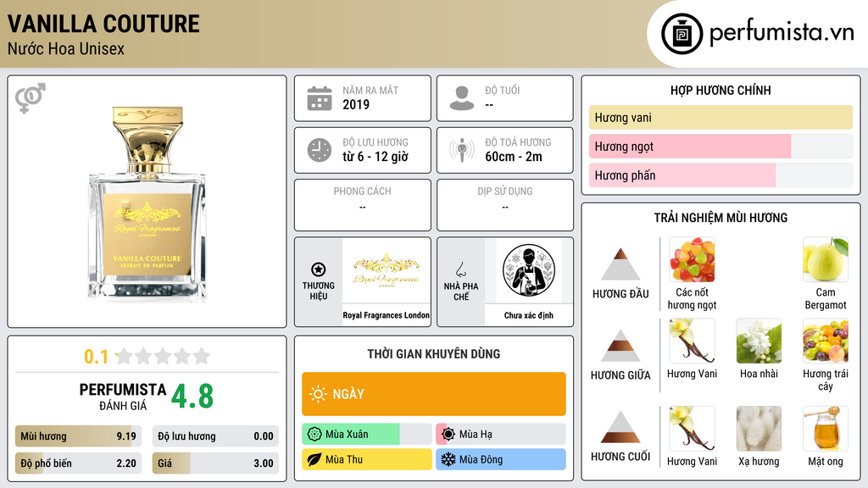Click the star badge icon above Thương Hiệu
This screenshot has height=488, width=868.
point(319,269)
